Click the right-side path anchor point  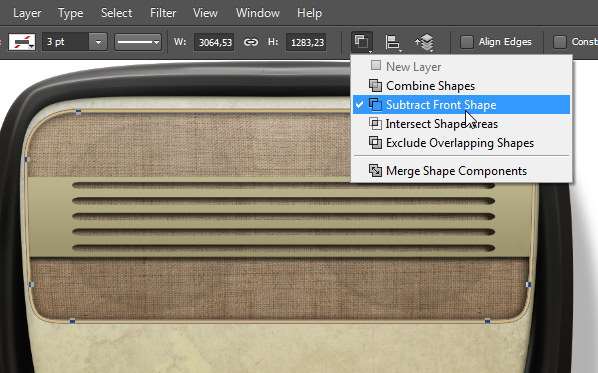point(528,284)
